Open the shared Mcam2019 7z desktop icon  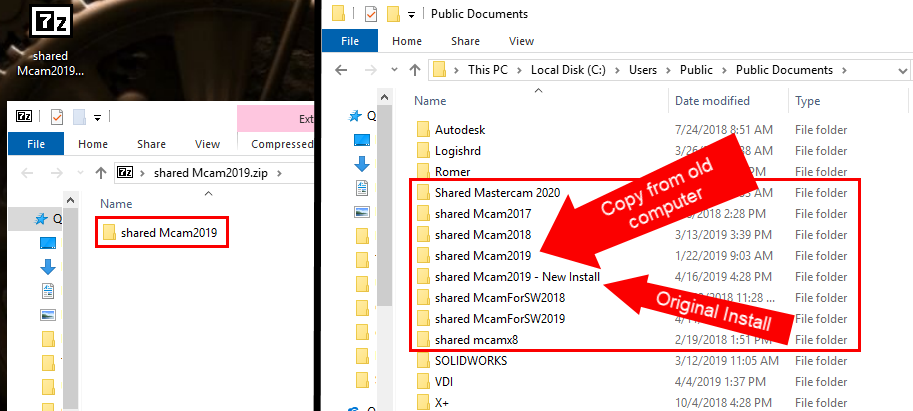point(51,41)
